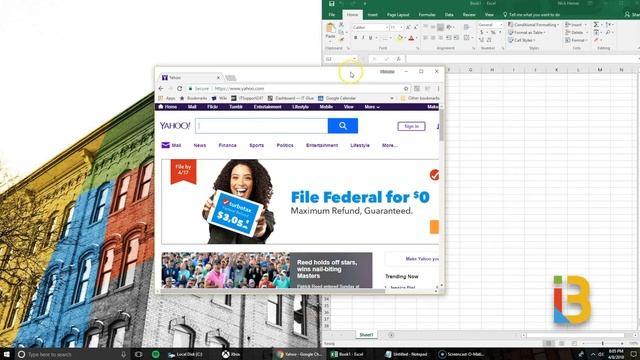The image size is (640, 360).
Task: Open Task View from the taskbar
Action: [138, 354]
